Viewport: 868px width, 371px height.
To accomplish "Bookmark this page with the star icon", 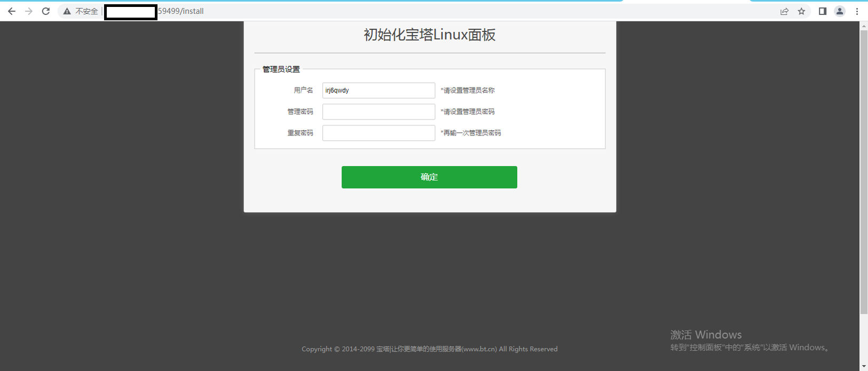I will click(x=801, y=11).
